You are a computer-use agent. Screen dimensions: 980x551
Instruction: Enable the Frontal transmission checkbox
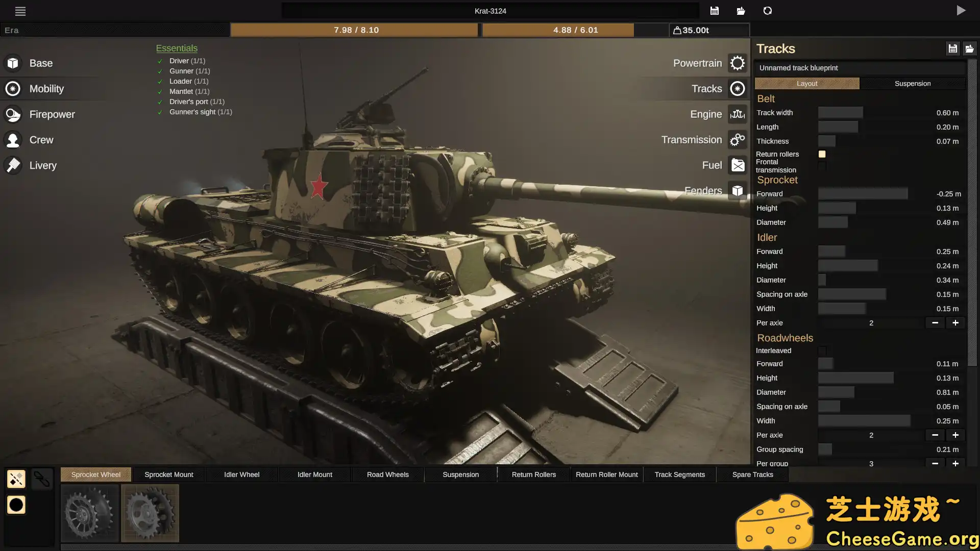coord(822,166)
